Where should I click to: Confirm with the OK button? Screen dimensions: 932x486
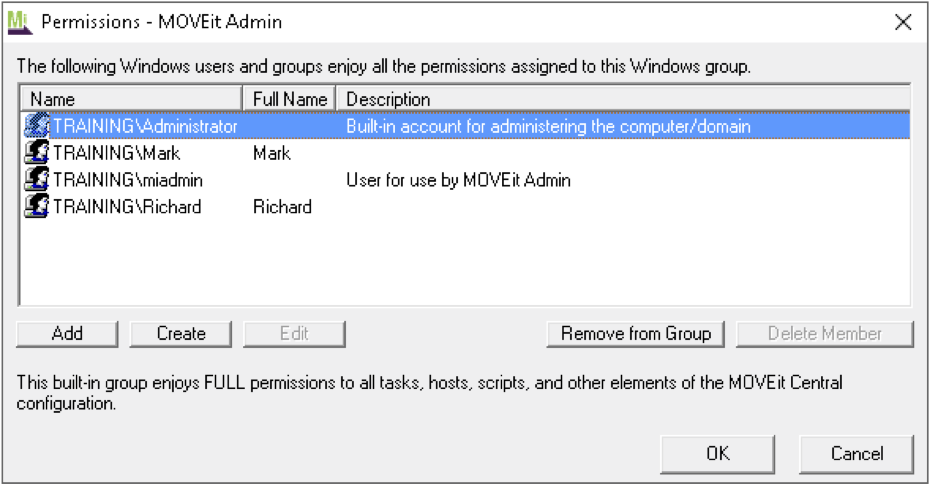click(718, 454)
